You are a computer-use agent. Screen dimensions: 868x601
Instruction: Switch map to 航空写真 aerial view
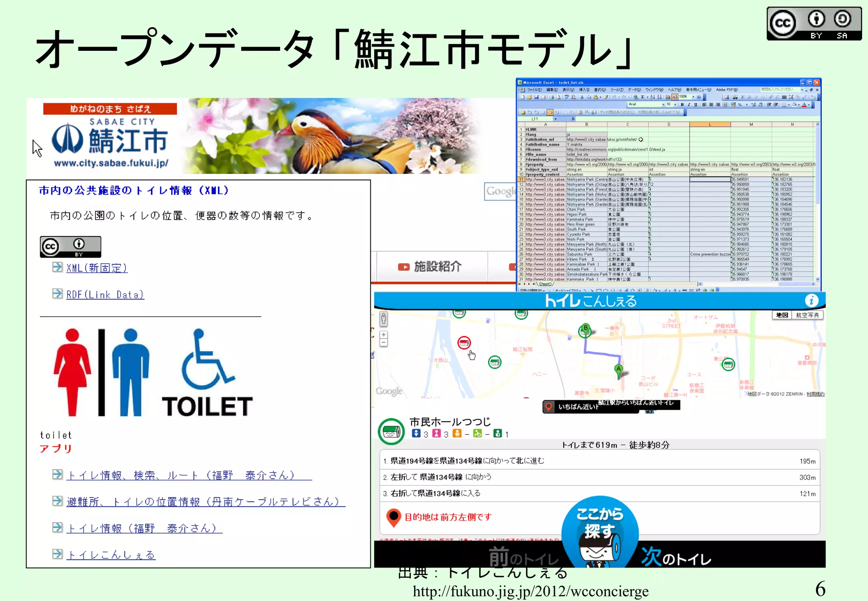(807, 315)
